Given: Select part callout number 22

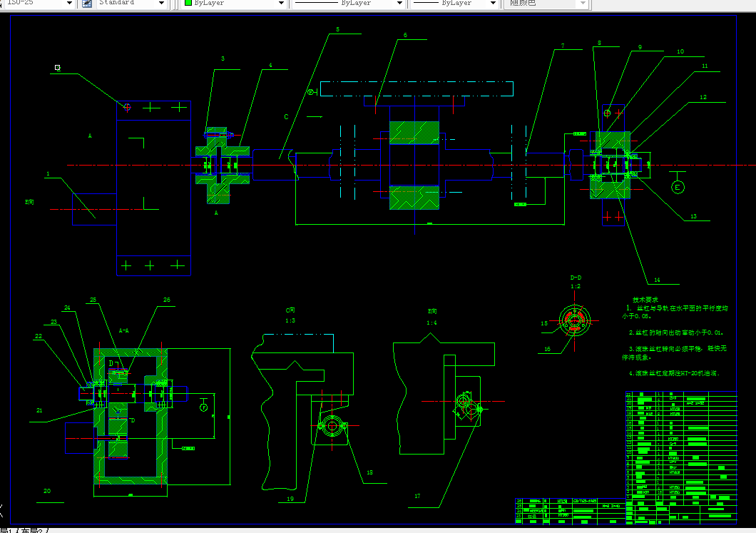Looking at the screenshot, I should [x=39, y=336].
